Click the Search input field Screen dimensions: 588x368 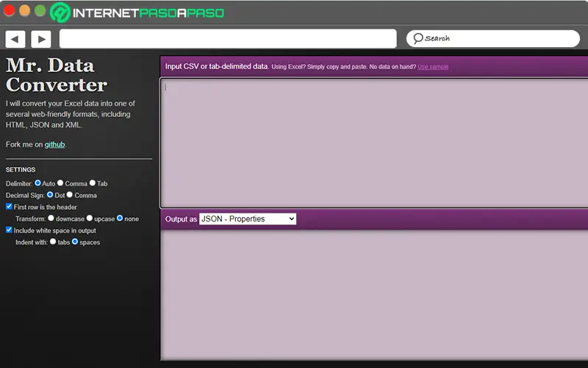(492, 38)
